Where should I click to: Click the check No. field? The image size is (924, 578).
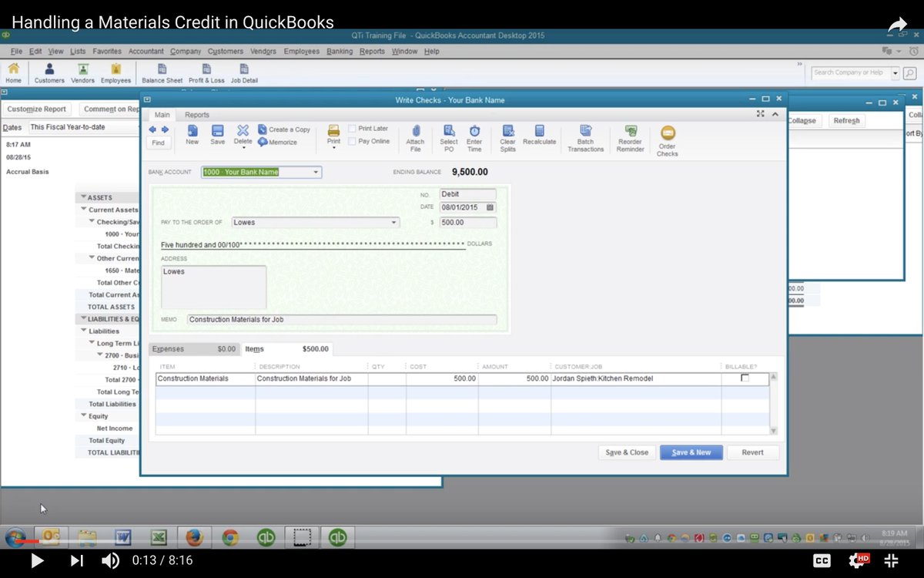click(x=468, y=194)
